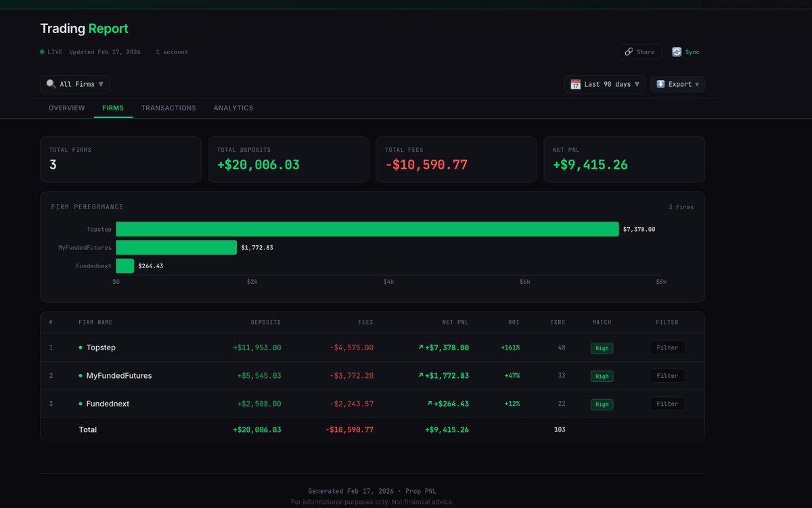Click the -$2,243.57 fees value

click(351, 404)
